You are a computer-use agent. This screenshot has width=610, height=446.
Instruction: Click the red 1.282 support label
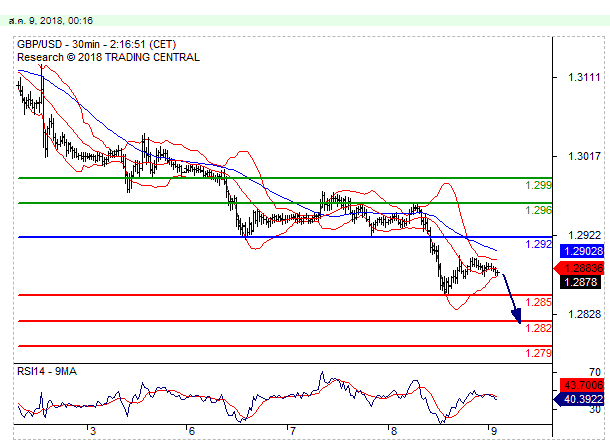click(538, 328)
